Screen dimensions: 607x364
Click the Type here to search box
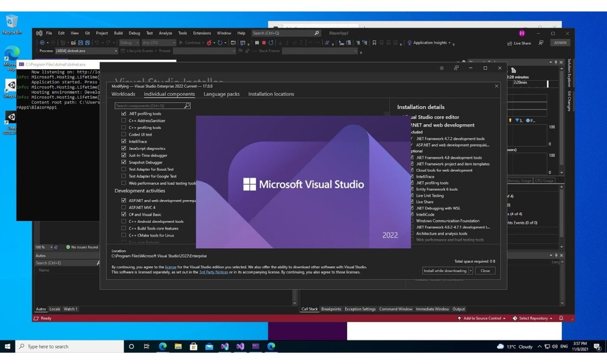coord(70,347)
